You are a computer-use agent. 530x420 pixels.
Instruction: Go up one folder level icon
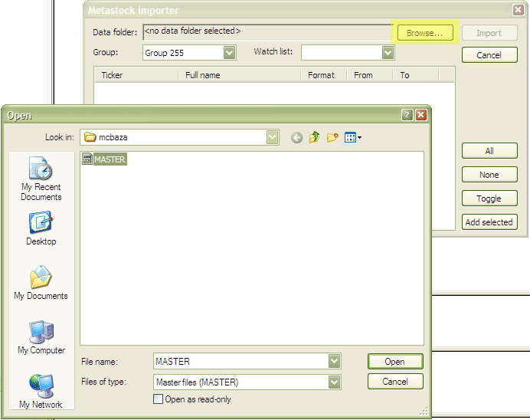[x=314, y=137]
